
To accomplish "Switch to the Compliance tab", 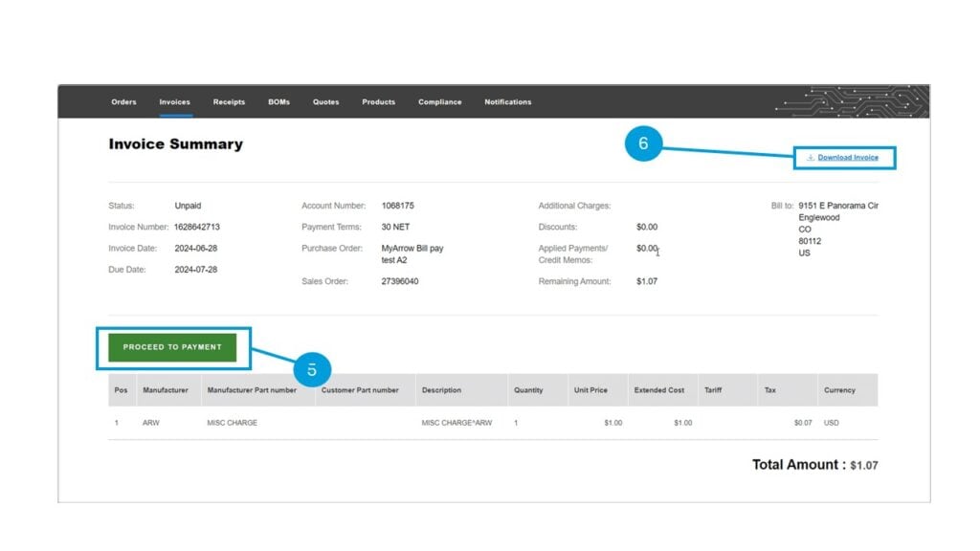I will pyautogui.click(x=439, y=101).
